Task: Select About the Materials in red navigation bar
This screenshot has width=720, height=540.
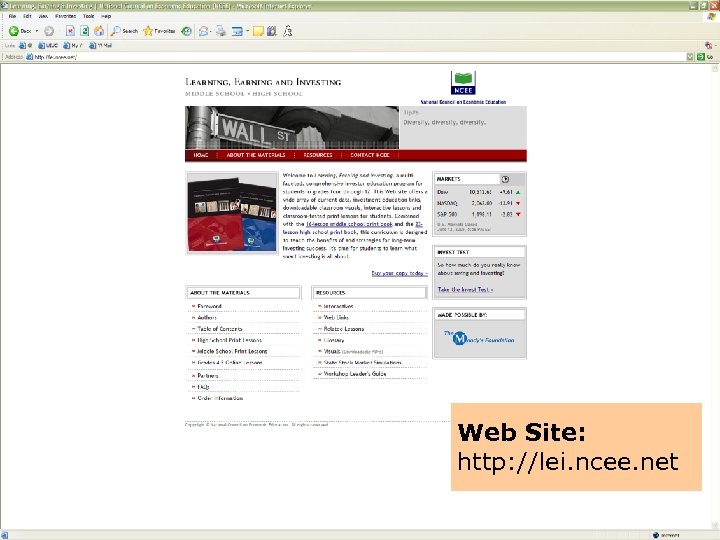Action: (x=256, y=155)
